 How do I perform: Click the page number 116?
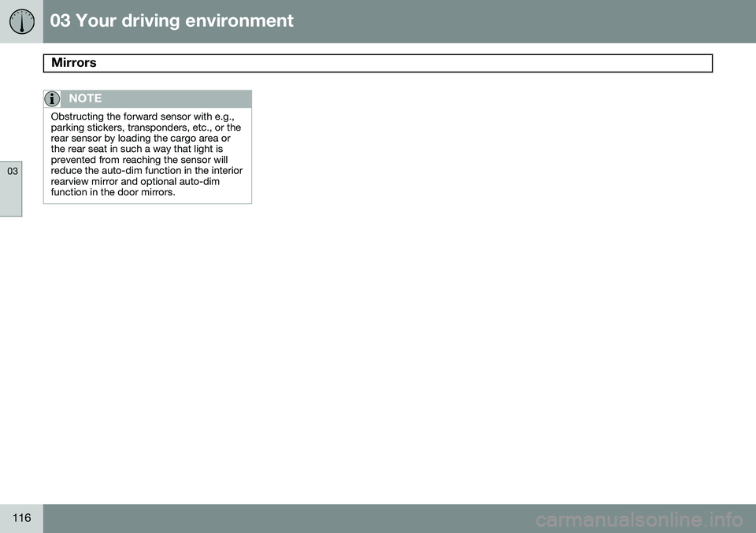22,517
